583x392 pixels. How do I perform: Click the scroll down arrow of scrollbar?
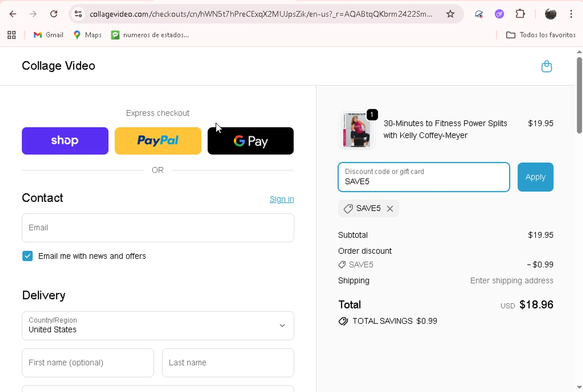[579, 387]
